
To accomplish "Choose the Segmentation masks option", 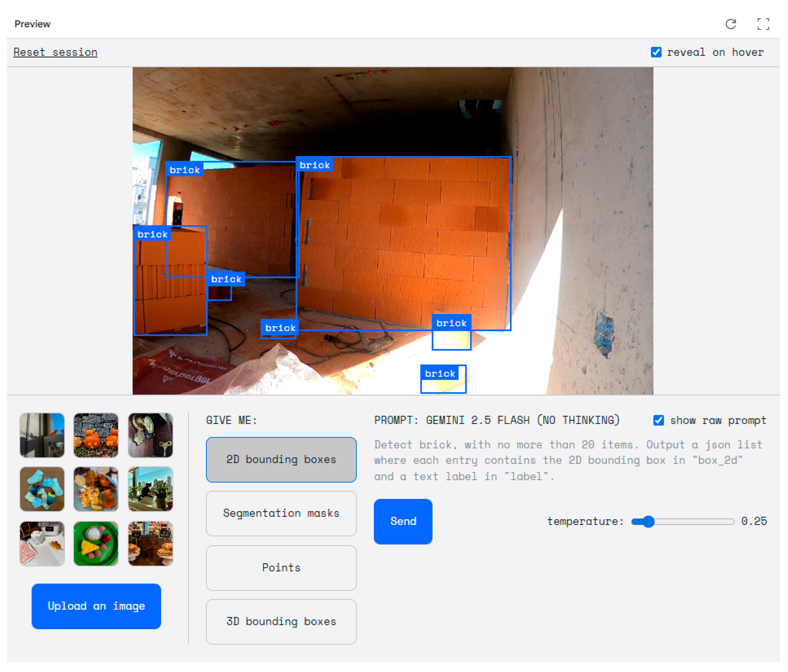I will [x=281, y=513].
